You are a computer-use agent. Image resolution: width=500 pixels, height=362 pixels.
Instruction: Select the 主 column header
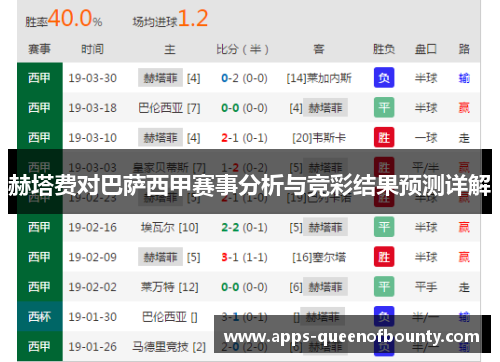click(x=169, y=49)
